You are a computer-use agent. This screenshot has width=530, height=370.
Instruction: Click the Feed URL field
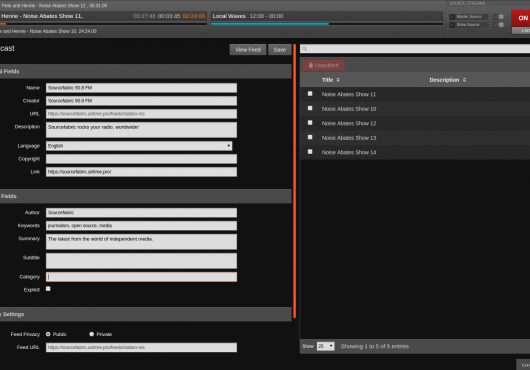coord(141,347)
